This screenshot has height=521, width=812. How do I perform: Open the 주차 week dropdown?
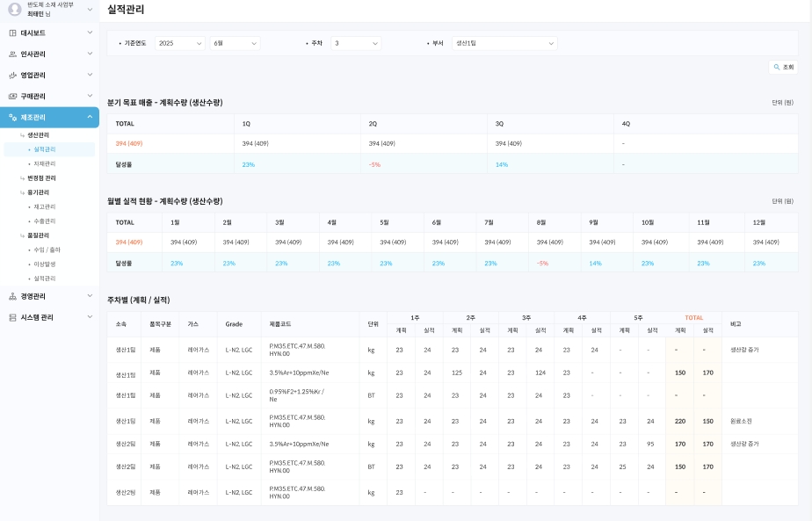356,43
